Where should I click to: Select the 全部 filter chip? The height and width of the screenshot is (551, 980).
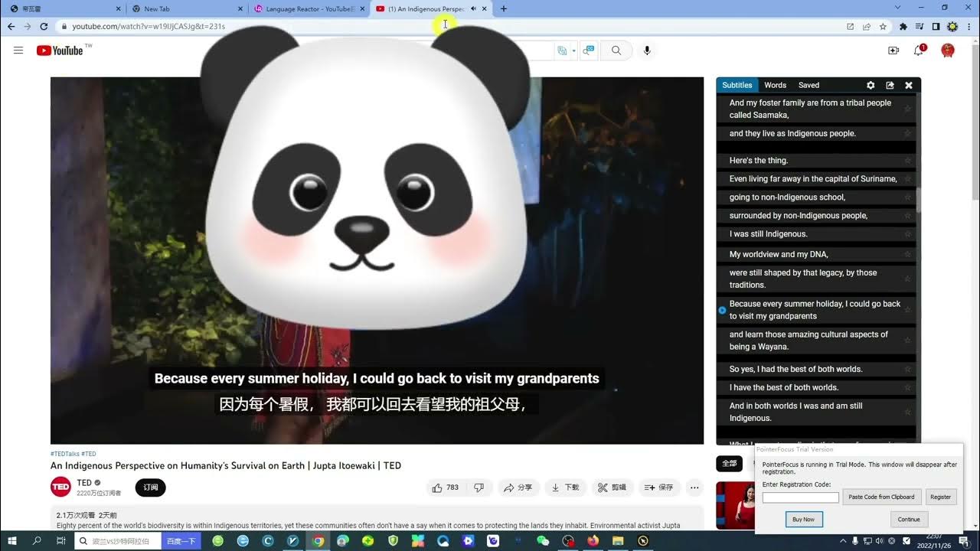tap(730, 463)
